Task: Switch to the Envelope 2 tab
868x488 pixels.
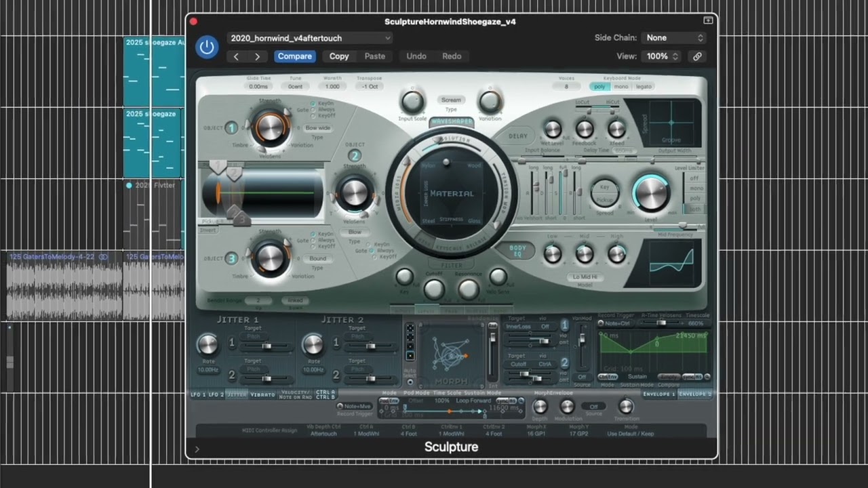Action: tap(694, 394)
